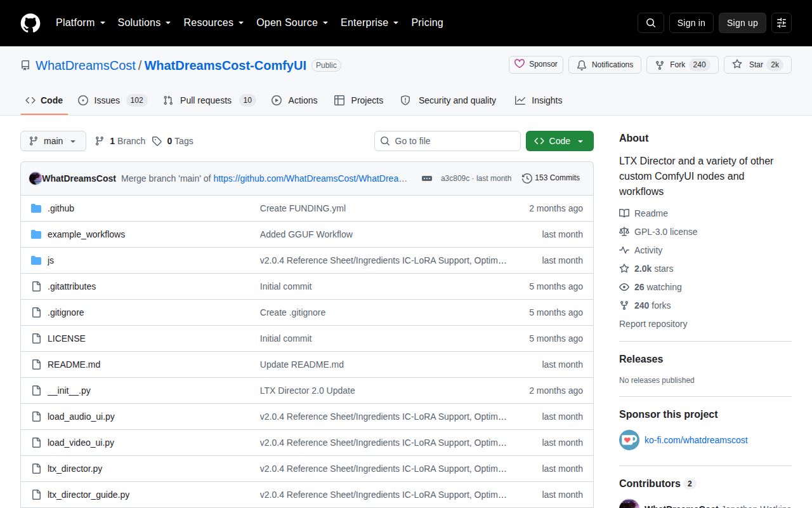Open the GPL-3.0 license link
This screenshot has width=812, height=508.
pos(658,232)
